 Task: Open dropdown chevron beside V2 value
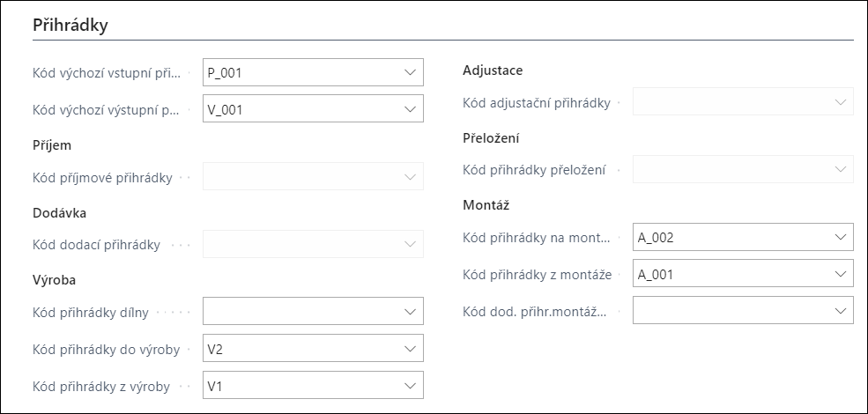coord(410,349)
